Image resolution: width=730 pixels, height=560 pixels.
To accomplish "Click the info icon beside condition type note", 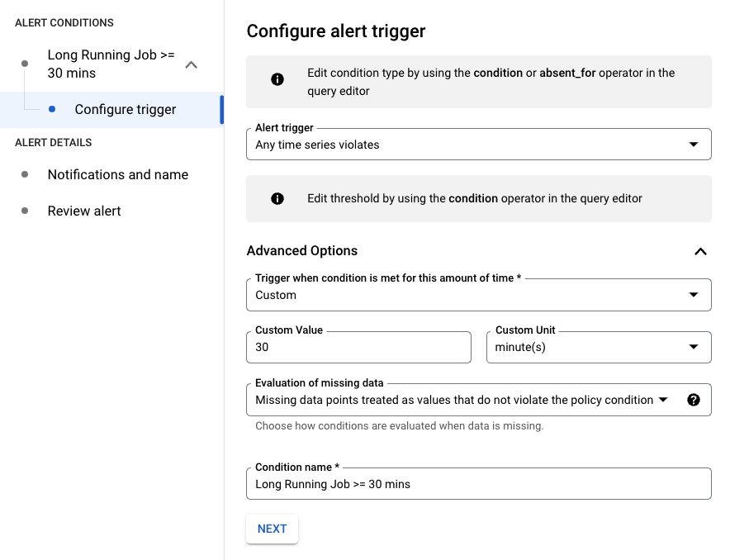I will click(x=277, y=79).
